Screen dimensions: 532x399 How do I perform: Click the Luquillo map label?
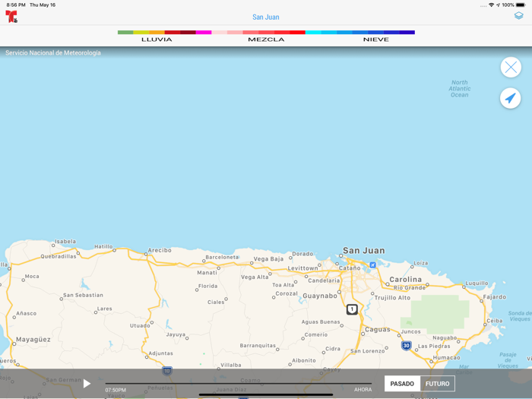pos(477,283)
